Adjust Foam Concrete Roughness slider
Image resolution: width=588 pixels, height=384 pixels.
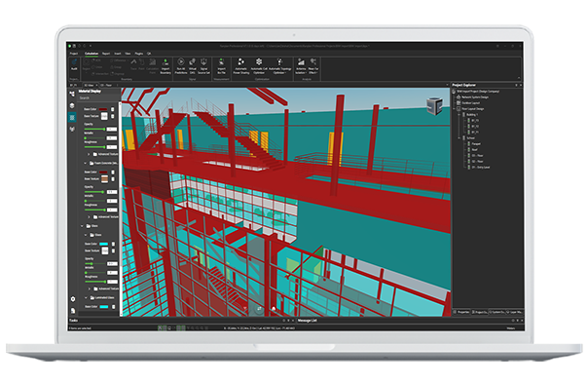[x=94, y=210]
